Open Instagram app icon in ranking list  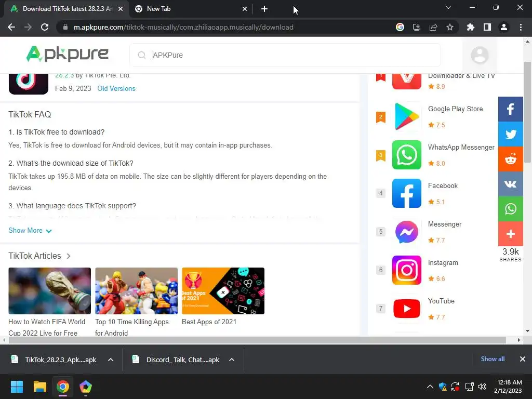tap(406, 270)
